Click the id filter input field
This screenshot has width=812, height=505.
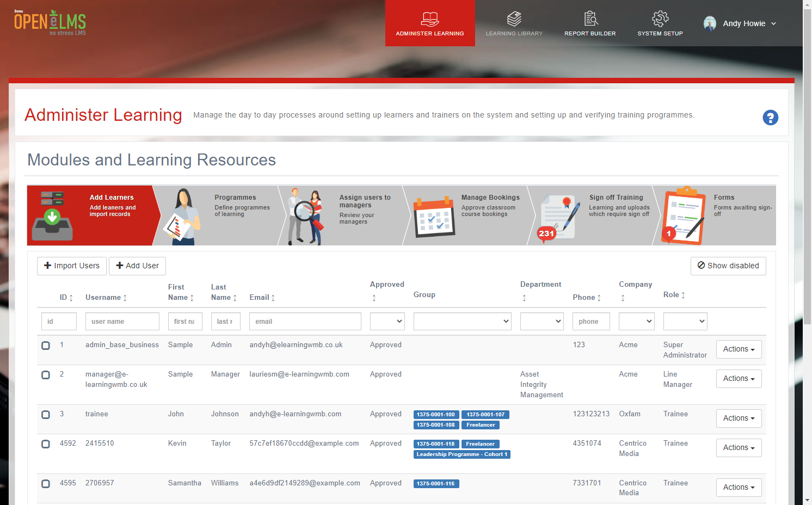coord(59,322)
